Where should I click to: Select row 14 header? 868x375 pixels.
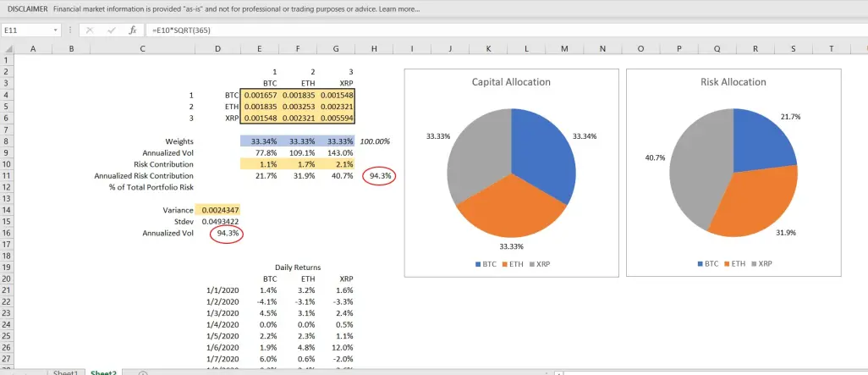[7, 210]
